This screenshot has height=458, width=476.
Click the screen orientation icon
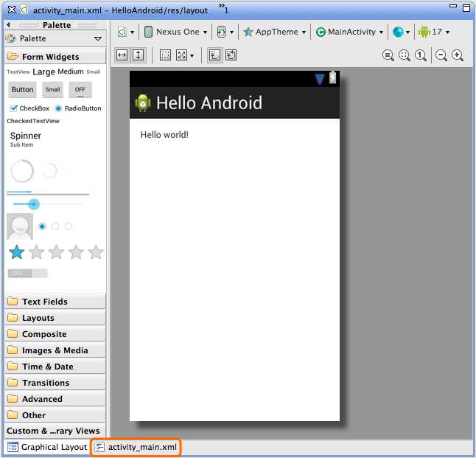(x=221, y=32)
